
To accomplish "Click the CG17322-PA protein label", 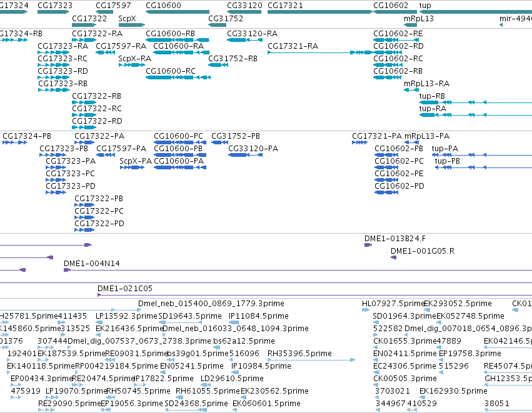I will 99,136.
